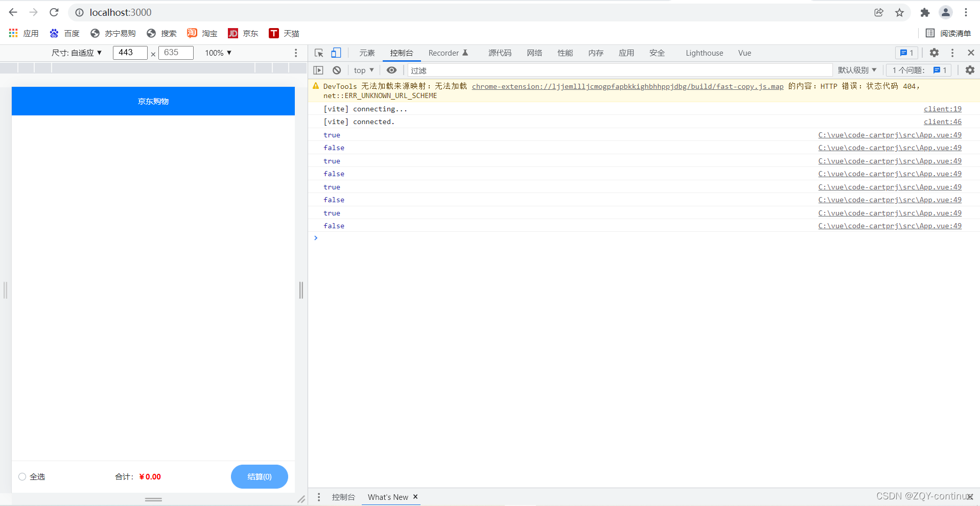Click the console prompt arrow

click(316, 238)
